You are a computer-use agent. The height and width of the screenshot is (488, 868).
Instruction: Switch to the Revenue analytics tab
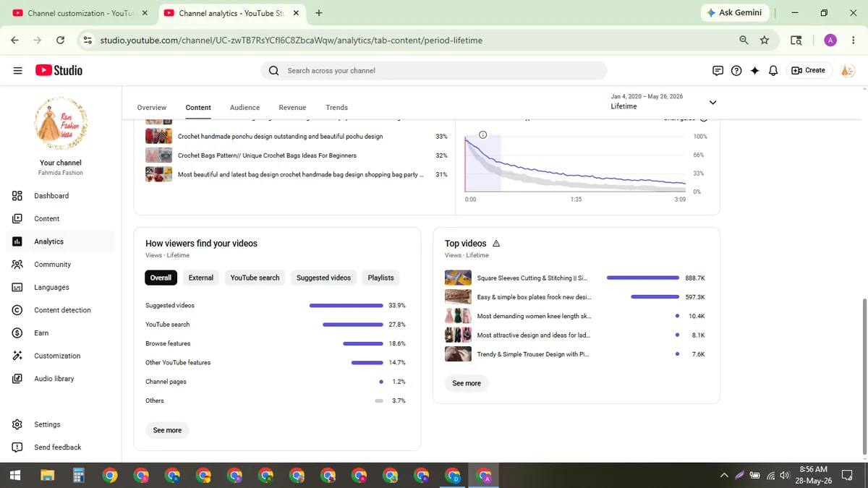(x=292, y=108)
